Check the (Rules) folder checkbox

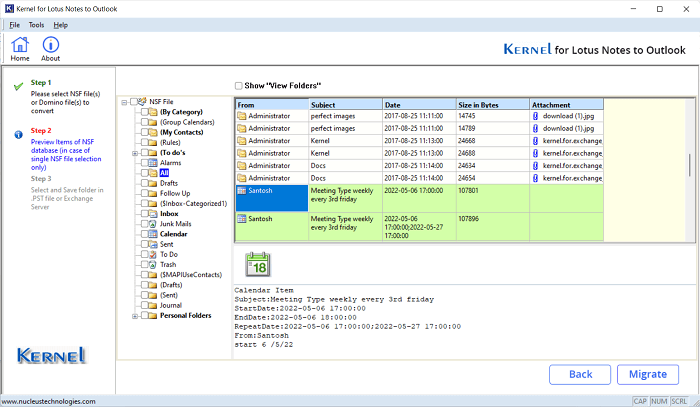[145, 142]
